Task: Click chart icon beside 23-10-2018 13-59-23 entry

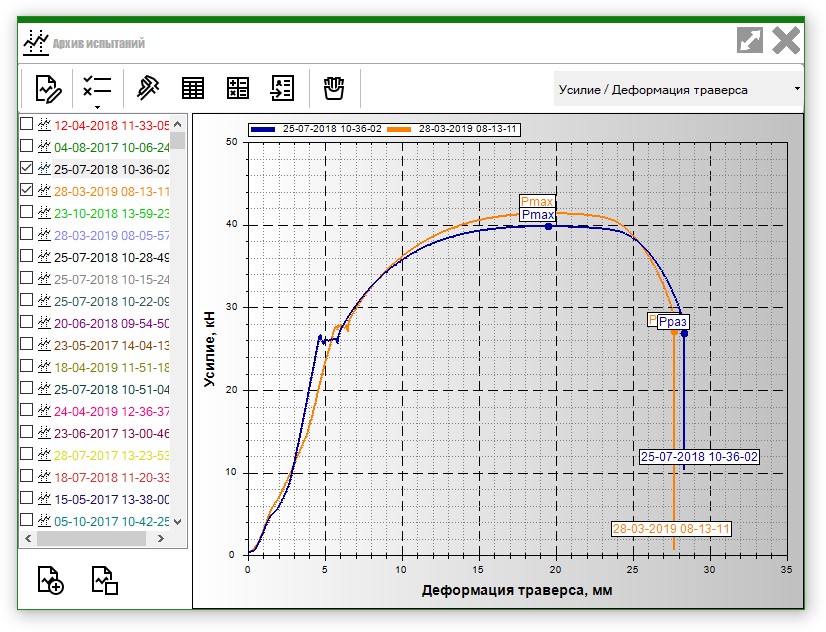Action: point(44,213)
